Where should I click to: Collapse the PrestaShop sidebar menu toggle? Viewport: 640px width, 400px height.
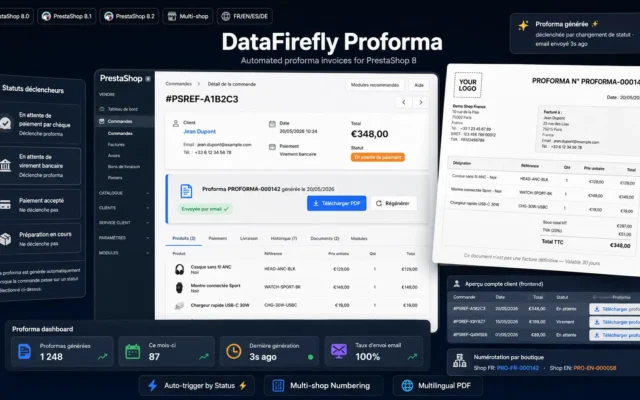[148, 79]
